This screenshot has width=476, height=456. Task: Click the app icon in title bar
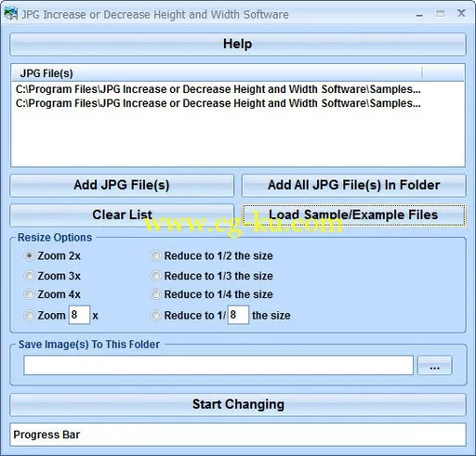(x=11, y=14)
